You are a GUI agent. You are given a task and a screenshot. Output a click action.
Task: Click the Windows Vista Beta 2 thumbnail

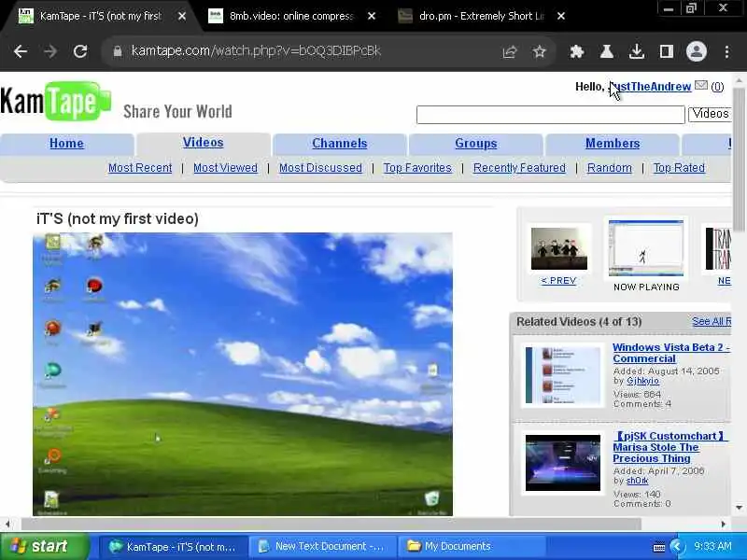point(563,375)
